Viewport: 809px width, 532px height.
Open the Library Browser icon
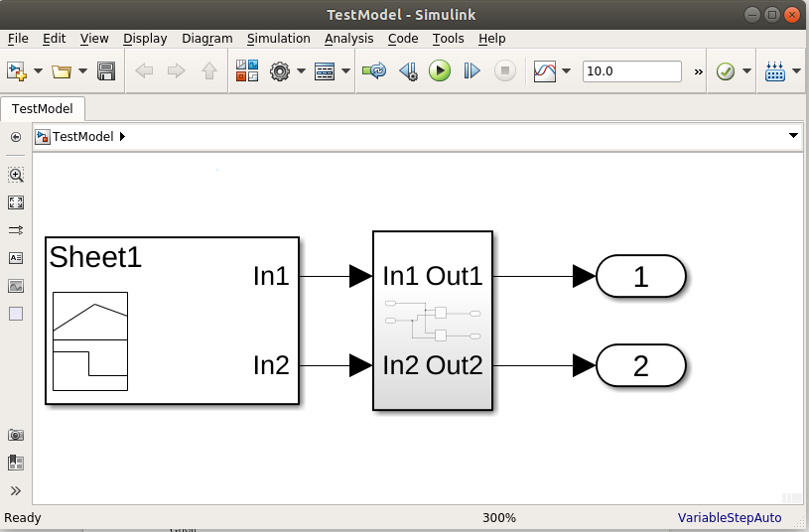(x=247, y=70)
